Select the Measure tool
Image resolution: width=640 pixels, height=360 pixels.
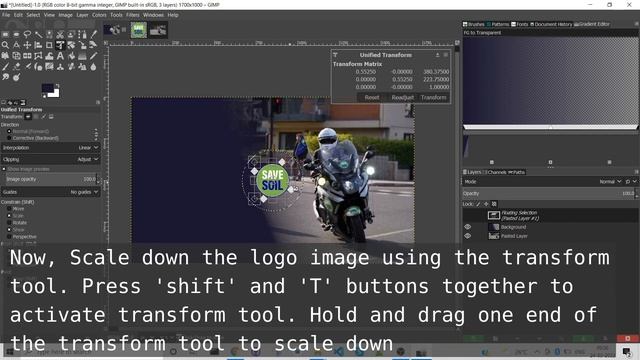16,45
